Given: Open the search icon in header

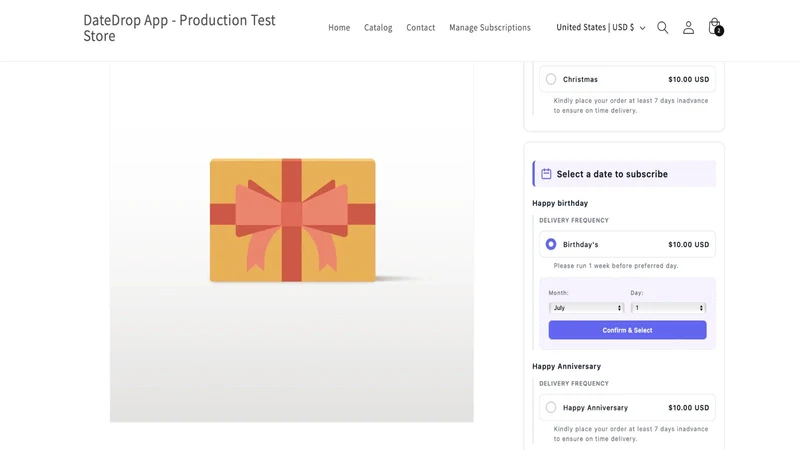Looking at the screenshot, I should [x=662, y=28].
